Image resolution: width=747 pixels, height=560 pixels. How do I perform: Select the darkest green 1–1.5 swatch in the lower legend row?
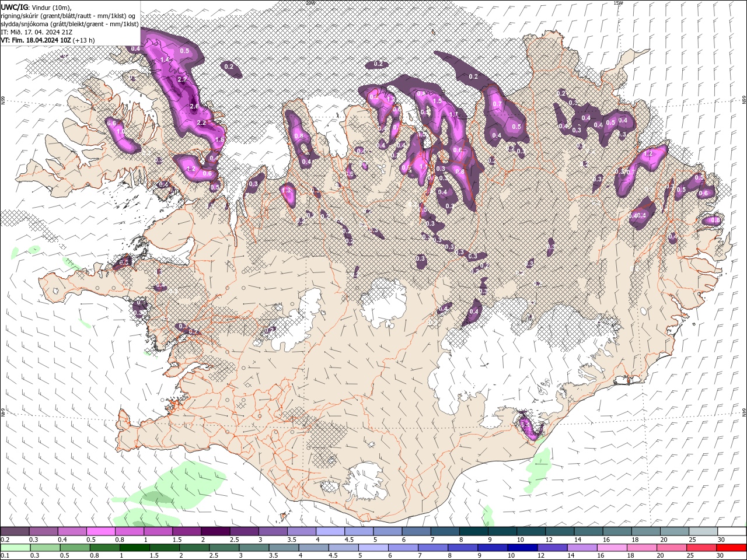(134, 548)
